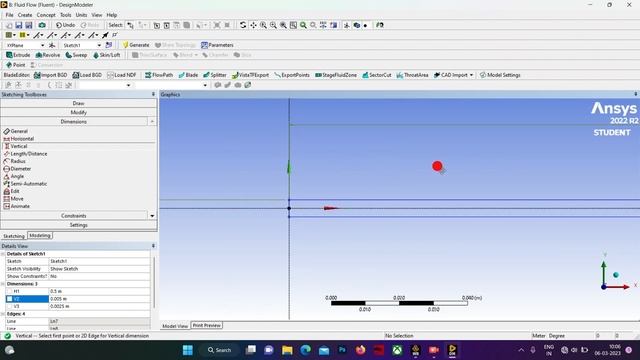Click the Sketch Visibility value Show Sketch

pyautogui.click(x=100, y=269)
